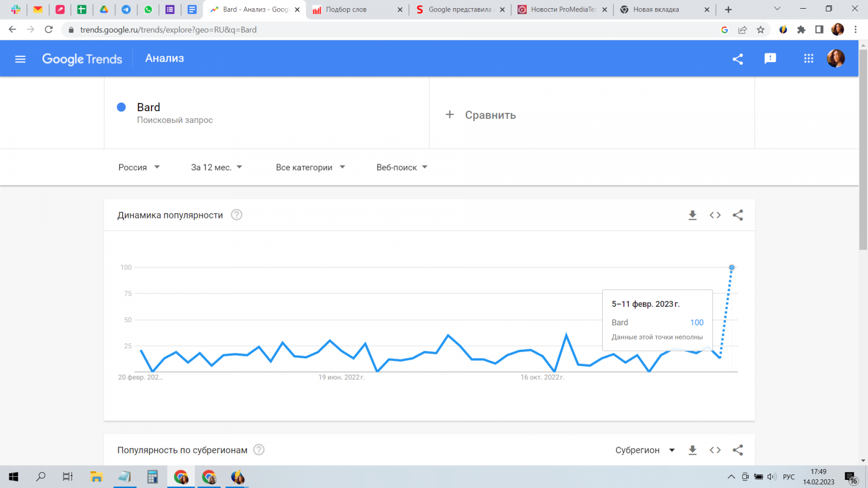Viewport: 868px width, 488px height.
Task: Open a new browser tab
Action: (728, 9)
